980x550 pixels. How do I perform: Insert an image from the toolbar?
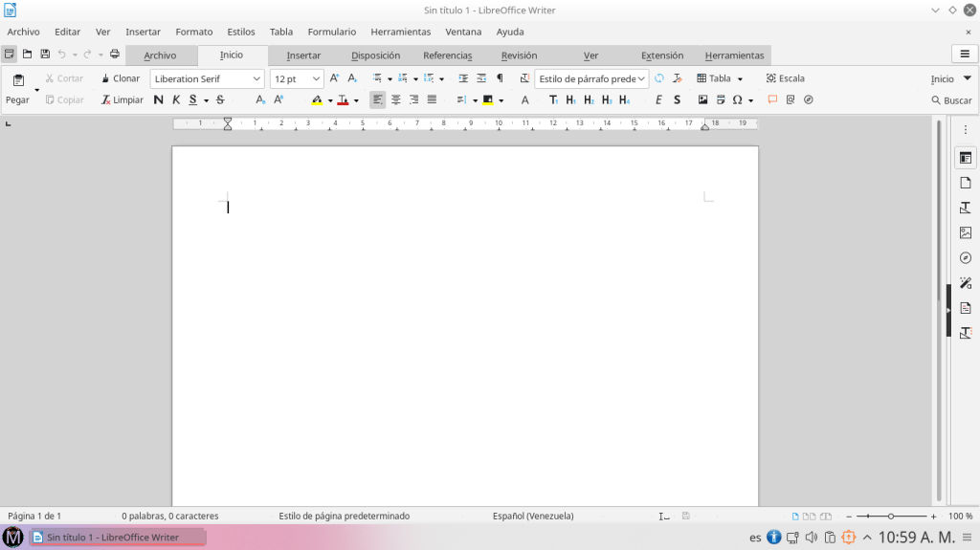(702, 99)
